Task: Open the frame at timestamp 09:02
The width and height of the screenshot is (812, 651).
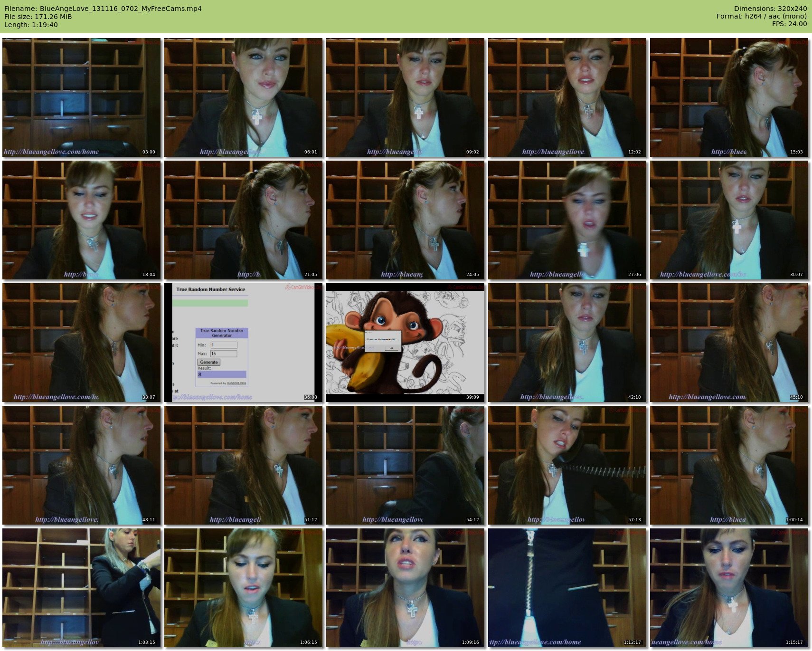Action: 406,97
